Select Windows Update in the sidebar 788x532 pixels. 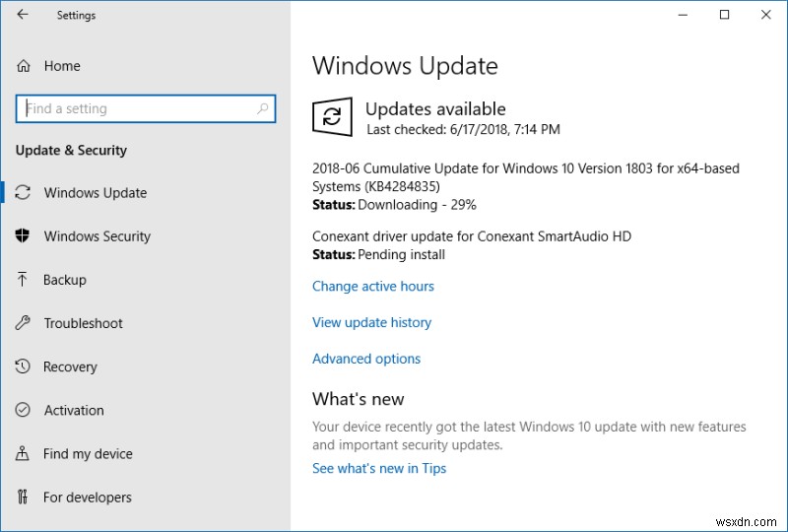[96, 192]
